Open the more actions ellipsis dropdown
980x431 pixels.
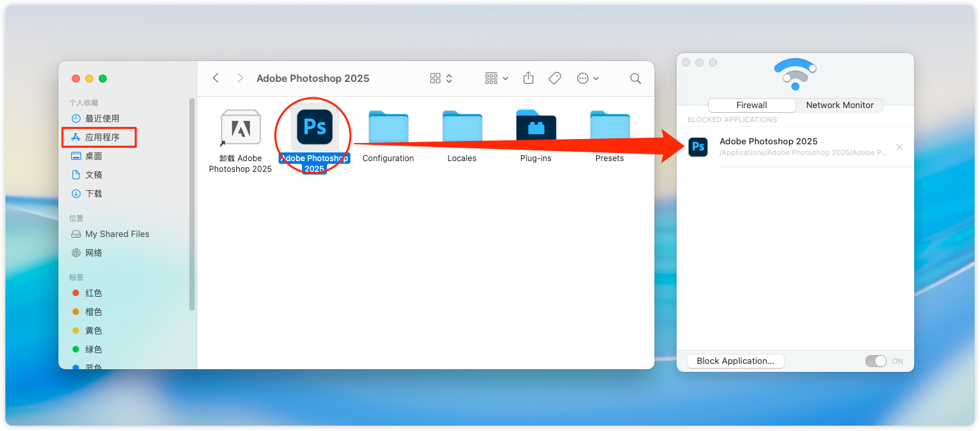point(588,79)
